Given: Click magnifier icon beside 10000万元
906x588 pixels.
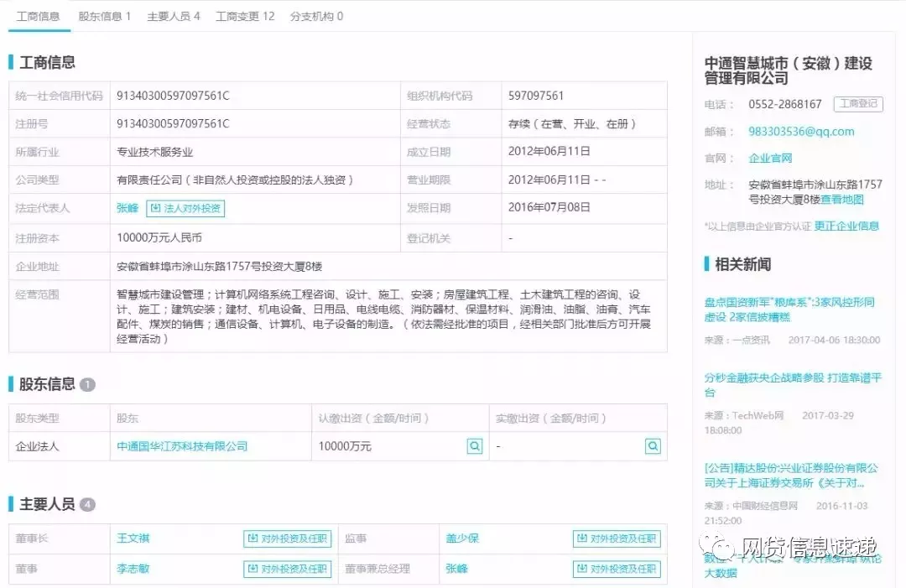Looking at the screenshot, I should pos(474,446).
